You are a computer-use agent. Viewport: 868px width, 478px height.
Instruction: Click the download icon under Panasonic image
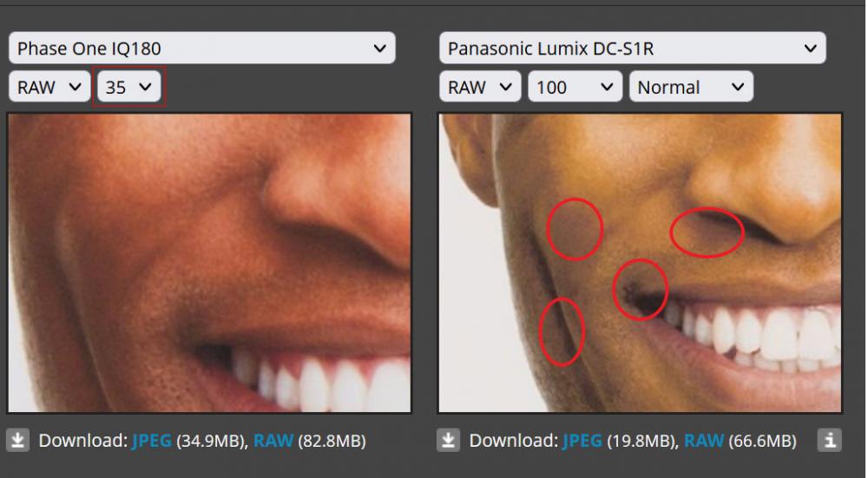click(x=449, y=441)
